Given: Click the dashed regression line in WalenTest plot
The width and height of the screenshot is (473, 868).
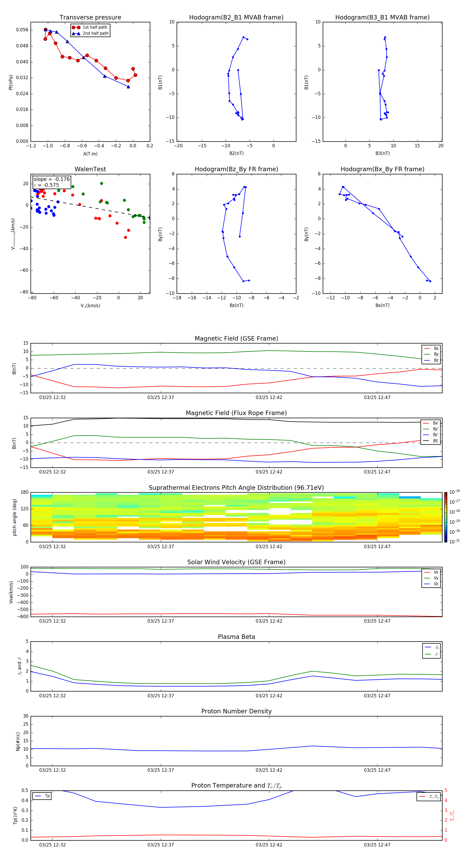Looking at the screenshot, I should click(90, 207).
